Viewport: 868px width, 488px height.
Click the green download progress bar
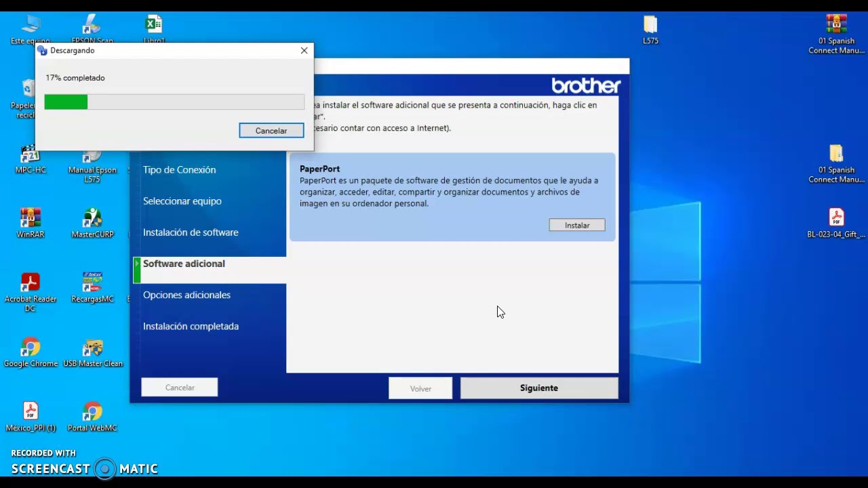(x=174, y=102)
